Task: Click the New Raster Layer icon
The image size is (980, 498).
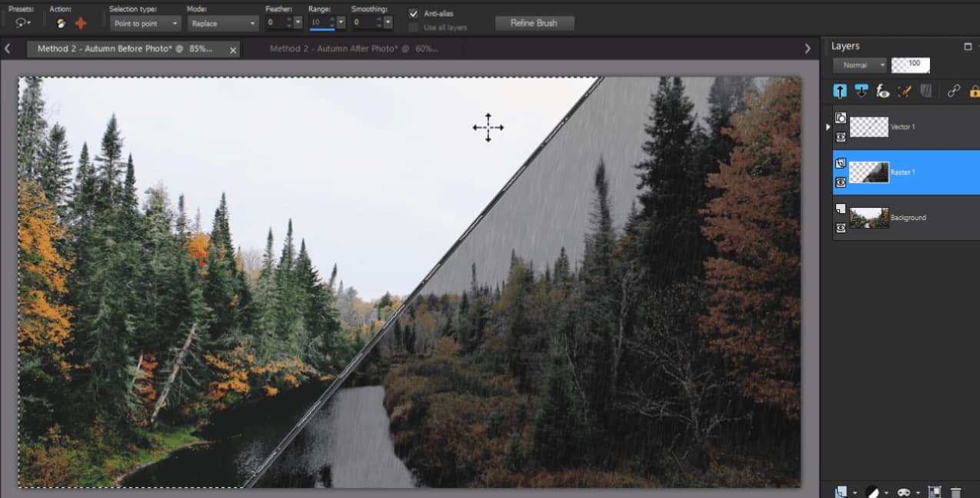Action: click(842, 491)
